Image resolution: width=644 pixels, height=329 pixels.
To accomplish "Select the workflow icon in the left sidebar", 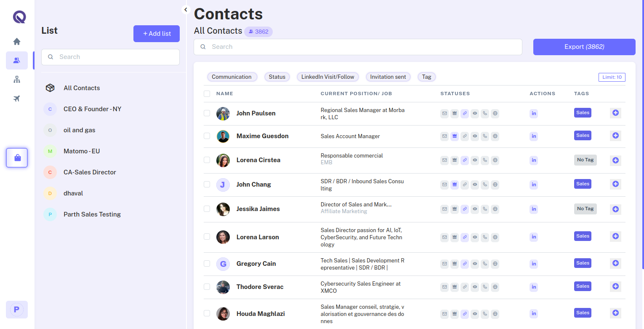I will click(16, 79).
